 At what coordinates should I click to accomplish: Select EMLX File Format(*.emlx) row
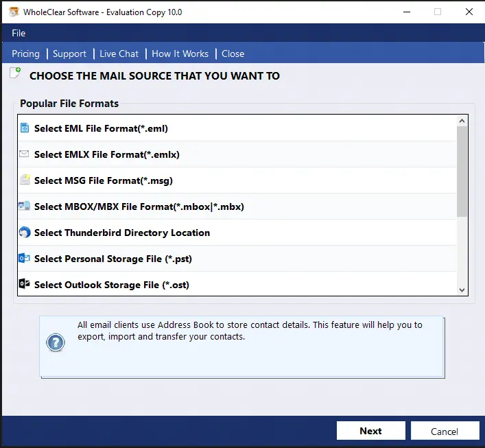pos(237,154)
